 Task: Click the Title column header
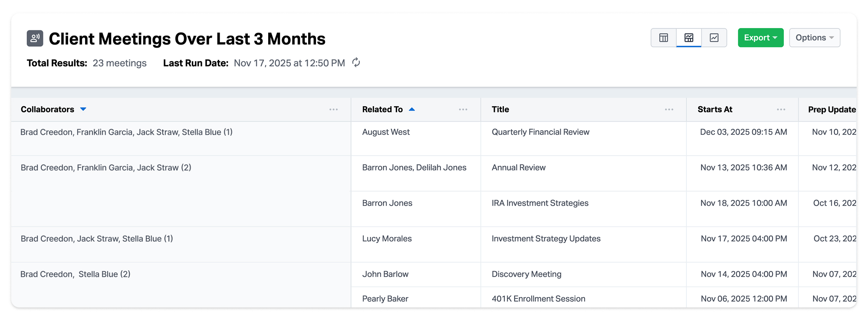500,110
